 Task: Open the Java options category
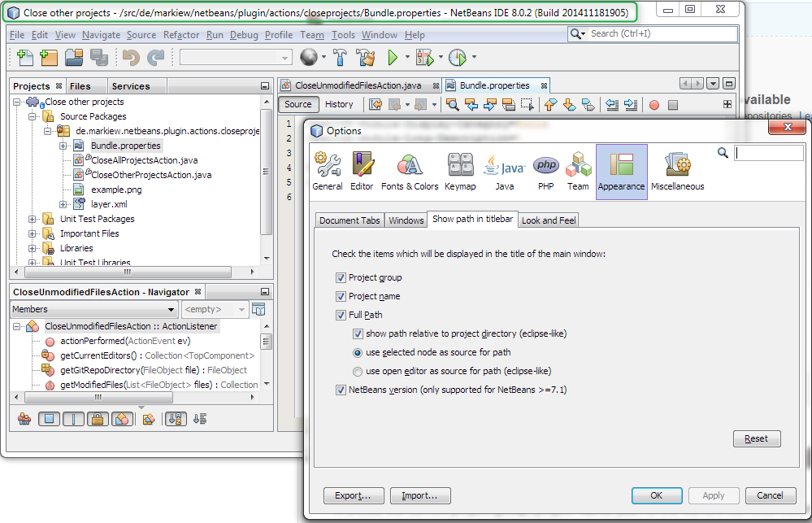click(505, 171)
